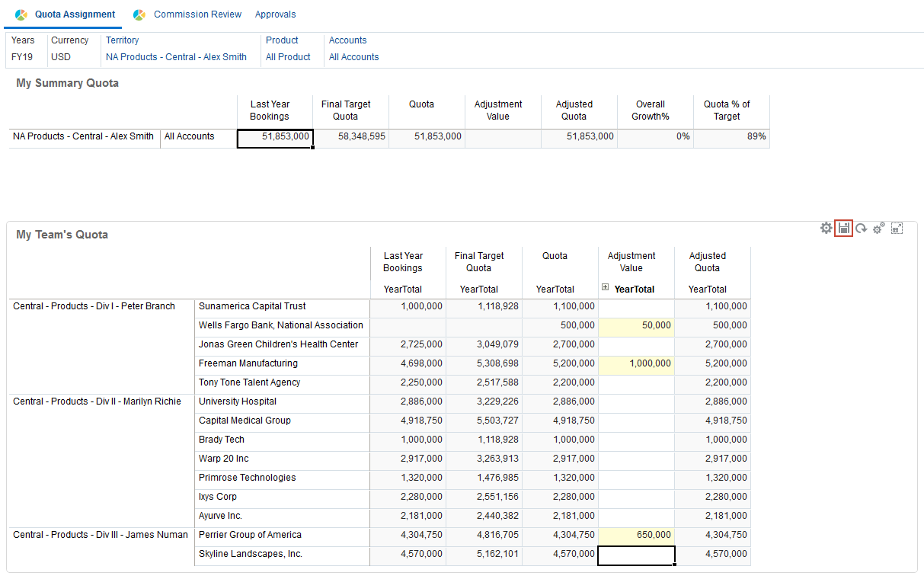Switch to the Commission Review tab
The image size is (924, 579).
coord(197,14)
